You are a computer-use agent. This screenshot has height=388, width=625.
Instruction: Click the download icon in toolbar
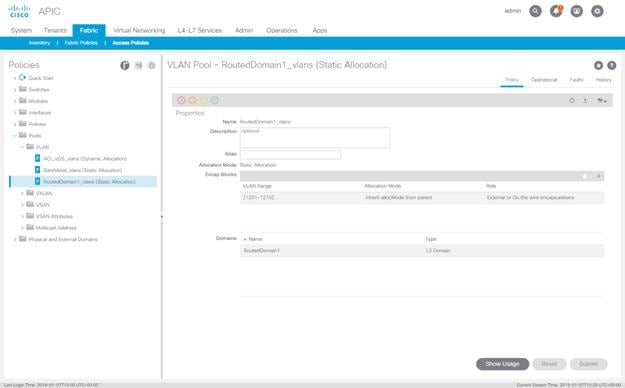coord(585,101)
